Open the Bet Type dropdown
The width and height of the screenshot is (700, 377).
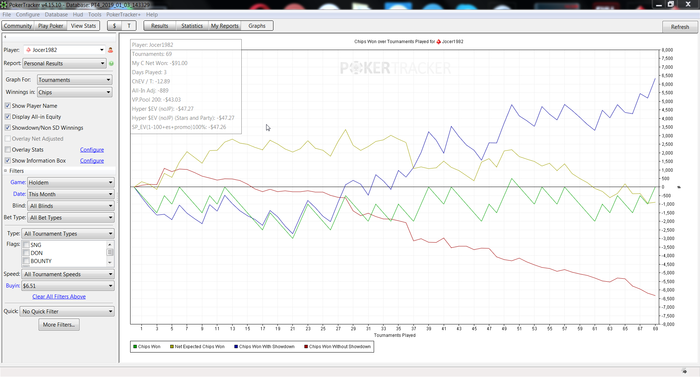tap(71, 218)
